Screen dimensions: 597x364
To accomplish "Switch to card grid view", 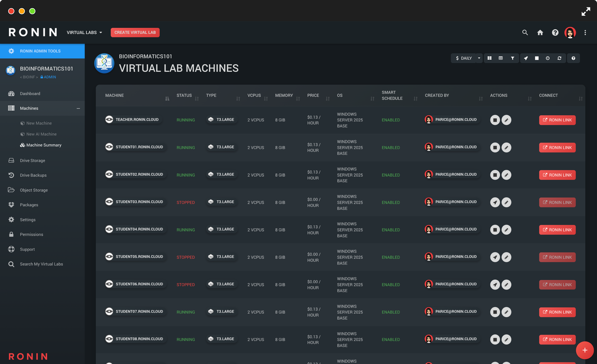I will [x=490, y=58].
